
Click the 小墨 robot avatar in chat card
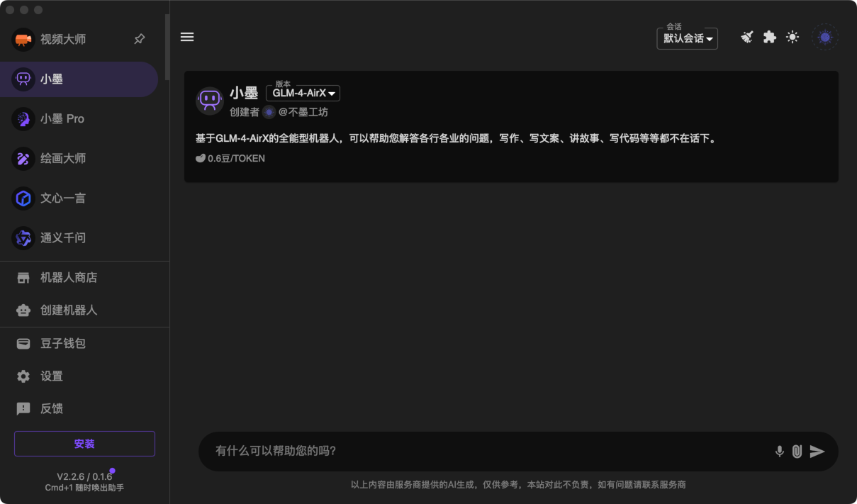pyautogui.click(x=210, y=101)
